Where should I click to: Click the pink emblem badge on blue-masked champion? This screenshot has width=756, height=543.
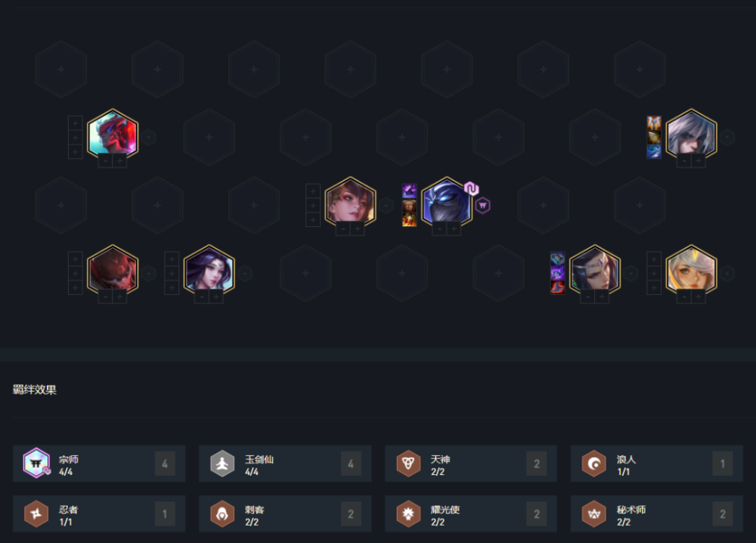[x=471, y=188]
